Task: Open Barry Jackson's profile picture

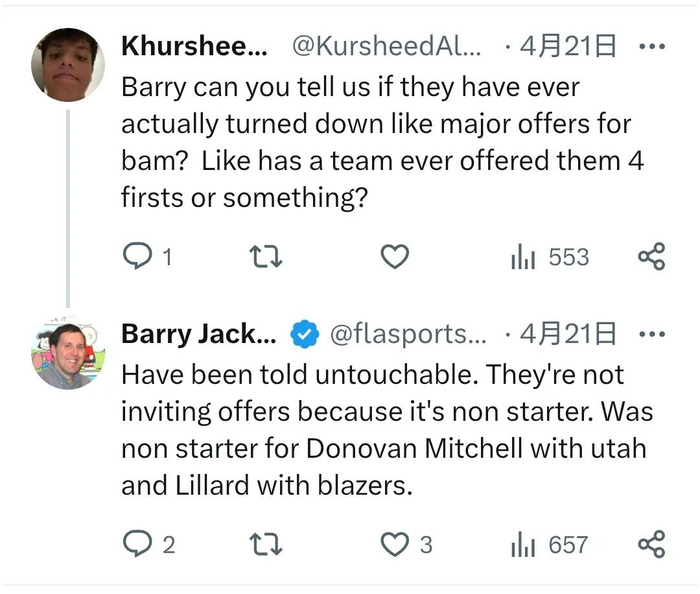Action: click(x=68, y=353)
